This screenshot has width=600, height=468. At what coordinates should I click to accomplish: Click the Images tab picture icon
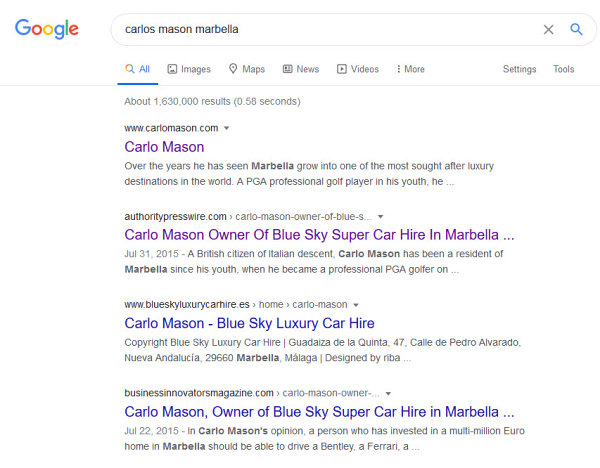coord(172,69)
